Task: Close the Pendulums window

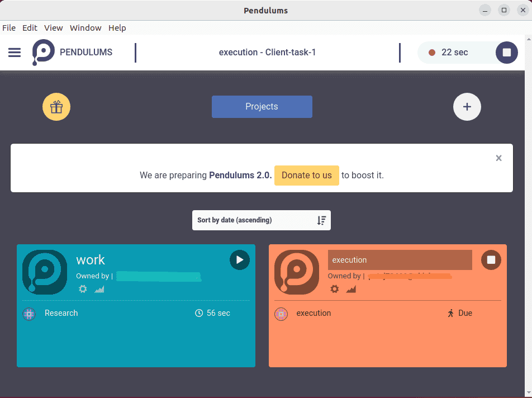Action: pyautogui.click(x=523, y=11)
